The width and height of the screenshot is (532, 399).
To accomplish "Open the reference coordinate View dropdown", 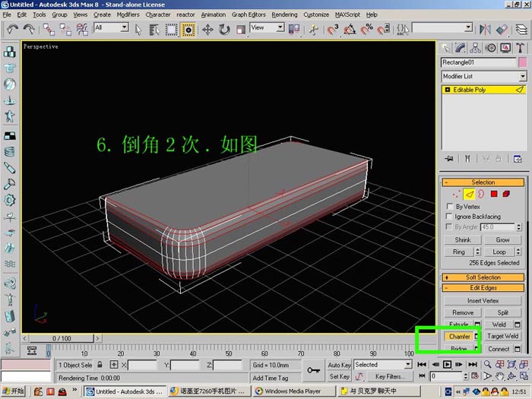I will pyautogui.click(x=280, y=27).
